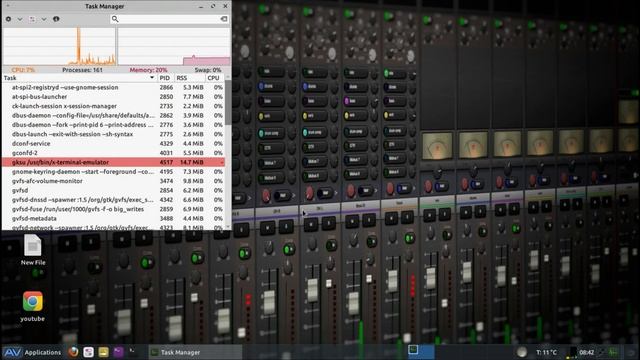The height and width of the screenshot is (360, 640).
Task: Sort processes by PID column
Action: click(x=165, y=78)
